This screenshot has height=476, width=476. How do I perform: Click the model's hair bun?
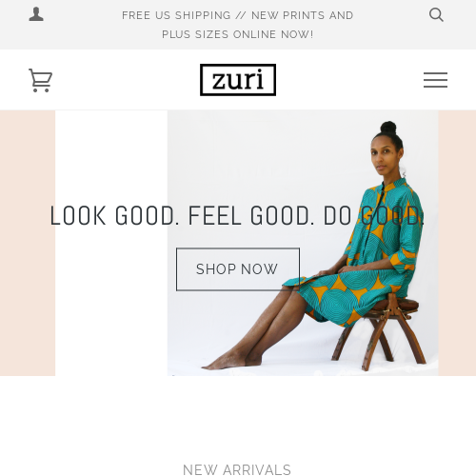point(388,128)
